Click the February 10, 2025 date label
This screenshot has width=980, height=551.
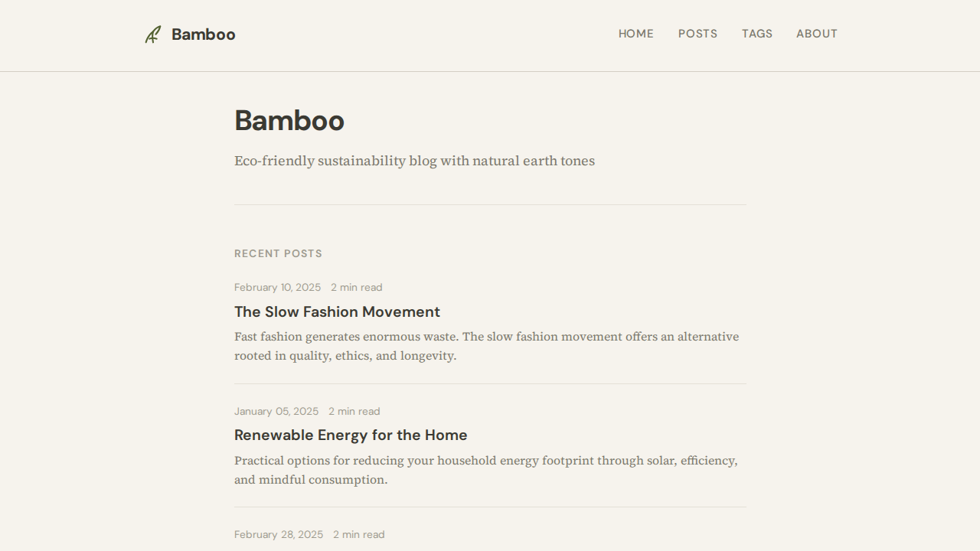tap(277, 287)
